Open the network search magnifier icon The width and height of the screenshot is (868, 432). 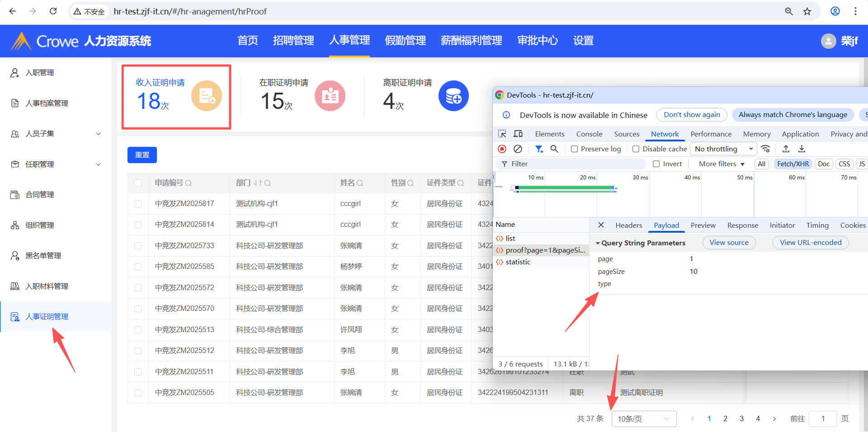[x=554, y=149]
